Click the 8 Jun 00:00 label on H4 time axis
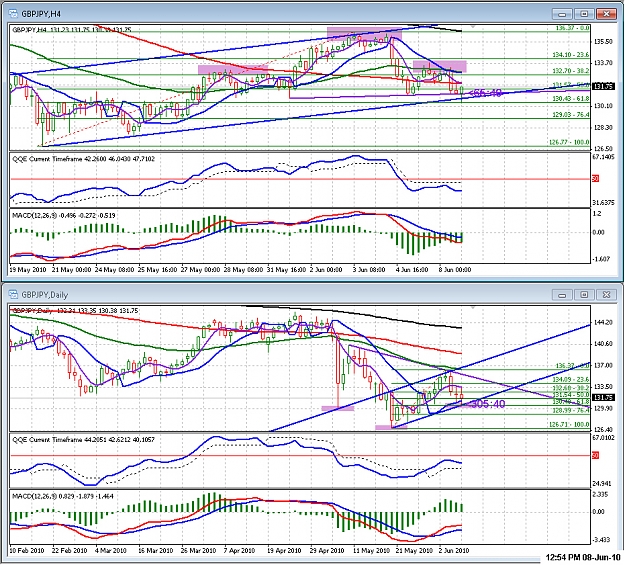 (x=455, y=270)
